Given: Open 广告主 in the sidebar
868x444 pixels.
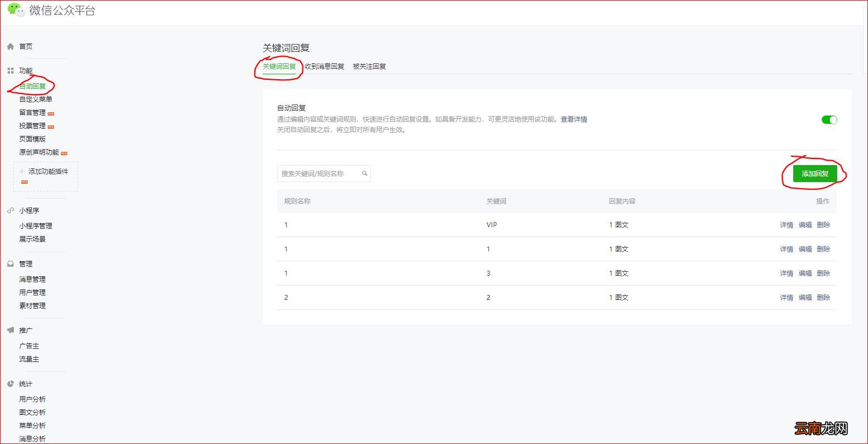Looking at the screenshot, I should [29, 346].
